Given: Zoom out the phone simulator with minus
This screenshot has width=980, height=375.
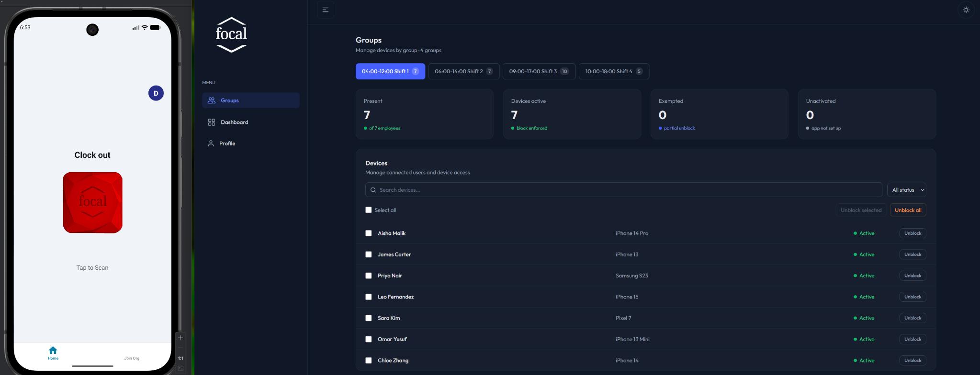Looking at the screenshot, I should click(180, 348).
